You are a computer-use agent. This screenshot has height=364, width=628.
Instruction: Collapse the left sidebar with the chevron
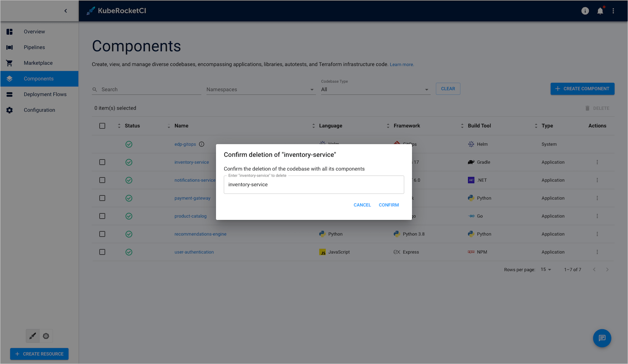65,11
